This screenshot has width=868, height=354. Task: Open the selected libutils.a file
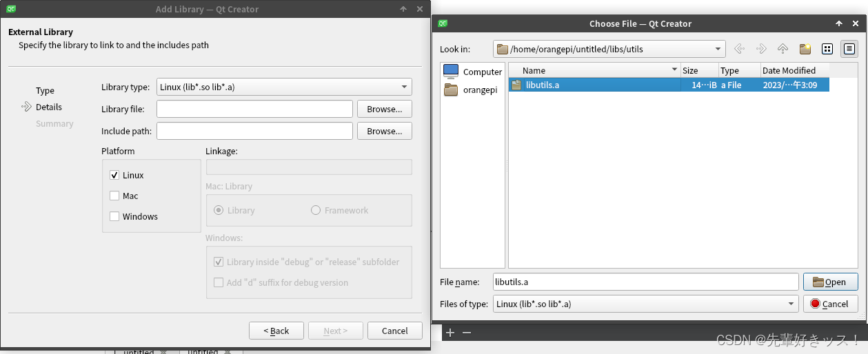click(x=830, y=282)
